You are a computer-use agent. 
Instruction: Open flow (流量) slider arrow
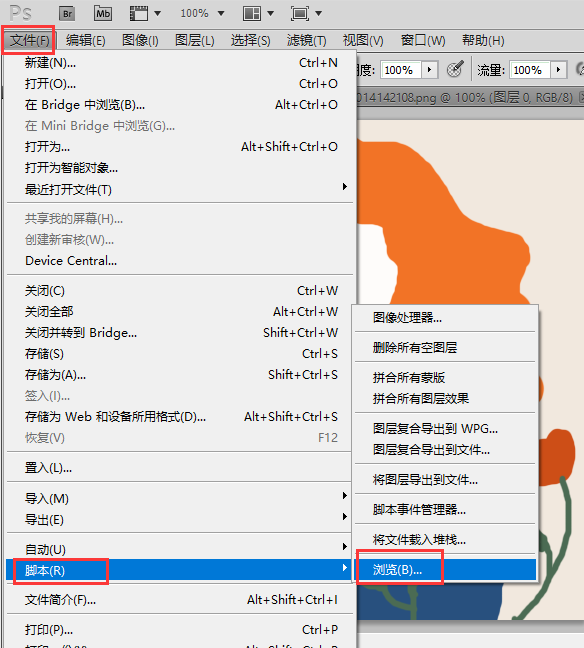pyautogui.click(x=558, y=69)
